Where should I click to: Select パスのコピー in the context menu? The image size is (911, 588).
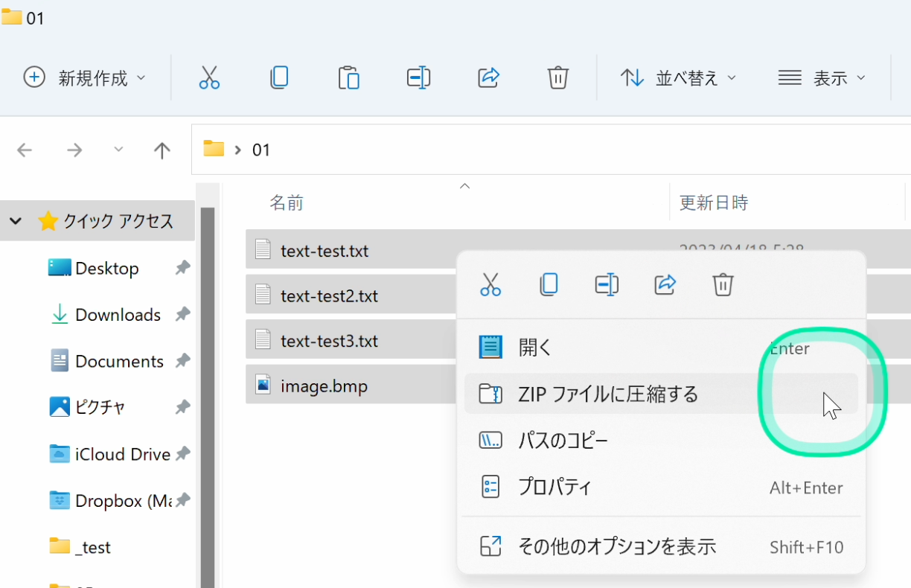pyautogui.click(x=661, y=441)
